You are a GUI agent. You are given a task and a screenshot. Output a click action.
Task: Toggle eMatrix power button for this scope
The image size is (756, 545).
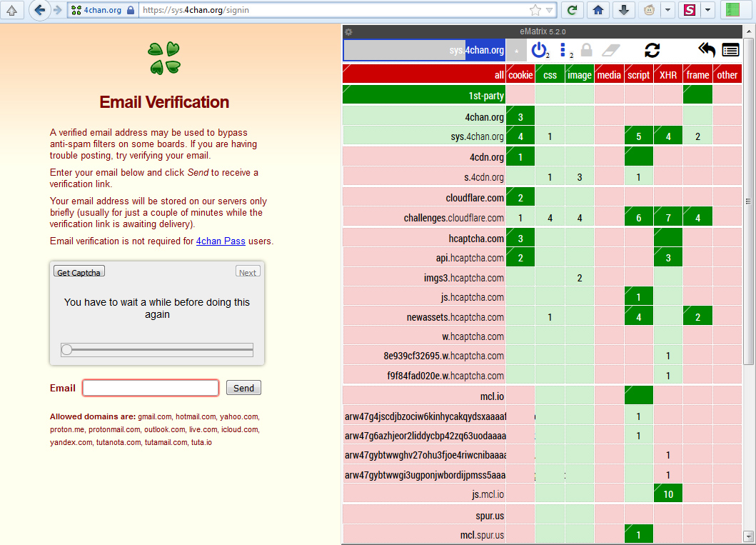click(x=539, y=50)
